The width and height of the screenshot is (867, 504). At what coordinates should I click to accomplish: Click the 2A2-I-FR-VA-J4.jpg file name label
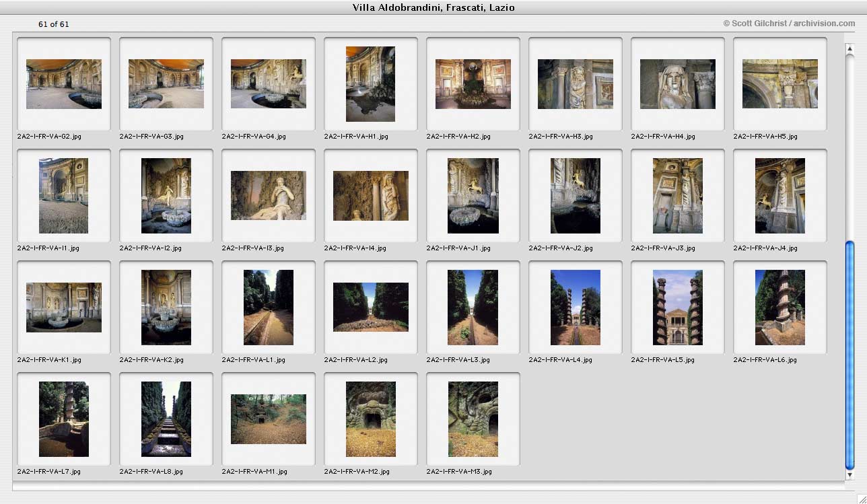pyautogui.click(x=765, y=248)
